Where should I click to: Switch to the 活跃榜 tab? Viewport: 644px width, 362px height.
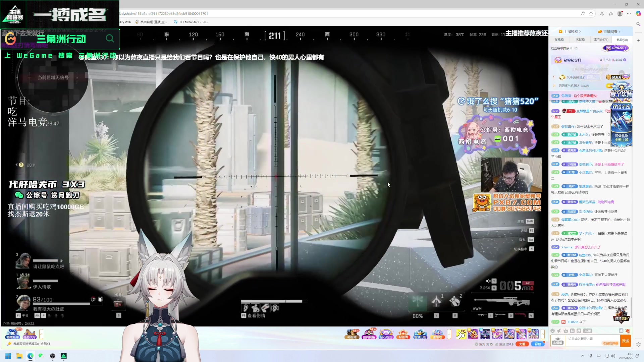click(x=580, y=40)
